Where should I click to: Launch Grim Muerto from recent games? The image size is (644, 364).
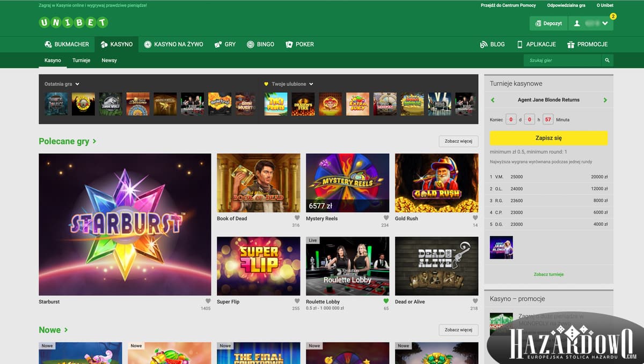click(247, 104)
